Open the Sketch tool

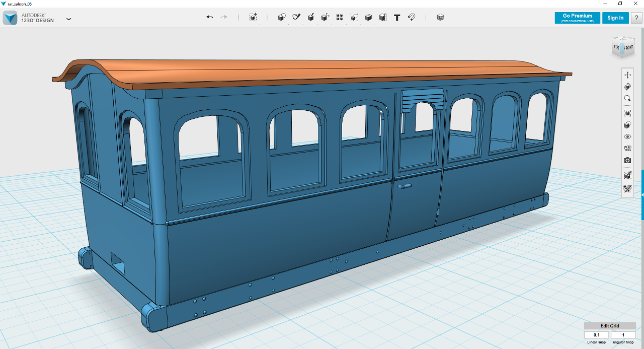point(296,17)
